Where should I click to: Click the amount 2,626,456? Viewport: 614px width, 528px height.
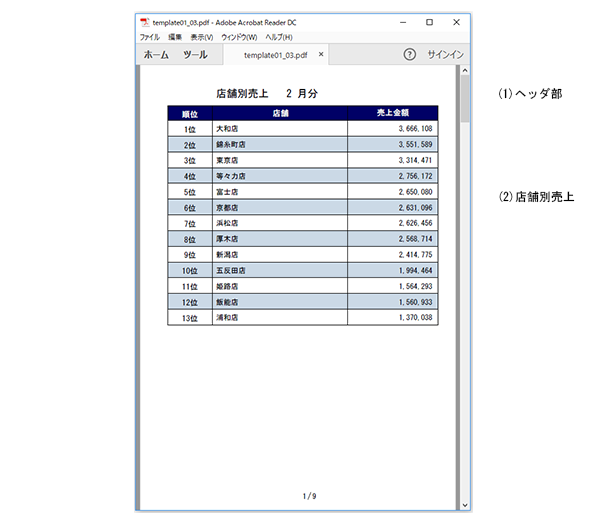point(415,223)
